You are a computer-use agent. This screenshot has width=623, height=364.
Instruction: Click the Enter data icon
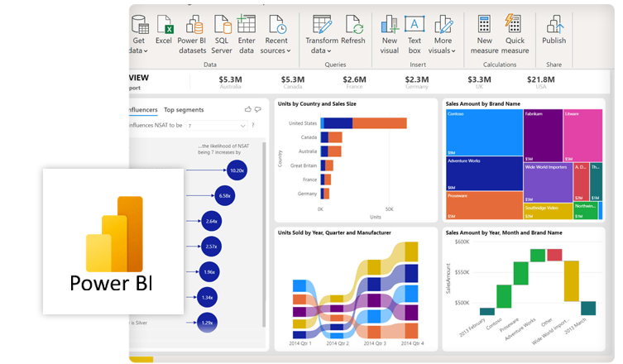[247, 24]
